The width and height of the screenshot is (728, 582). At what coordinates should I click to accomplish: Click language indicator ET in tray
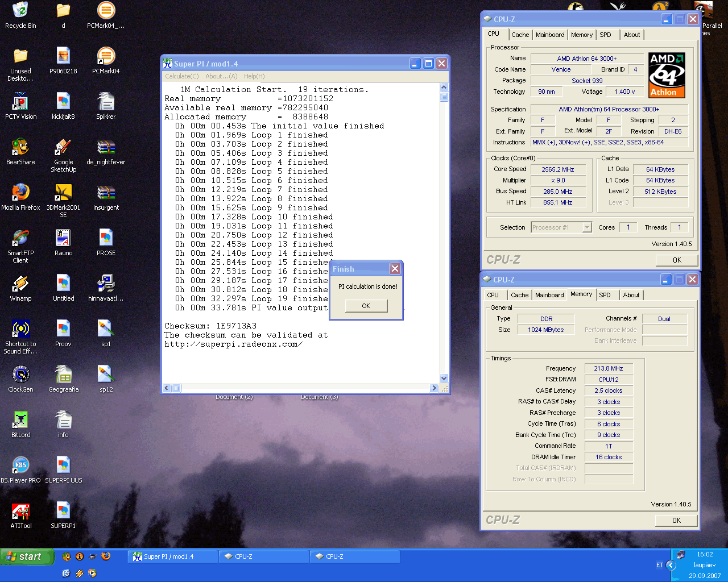tap(660, 565)
